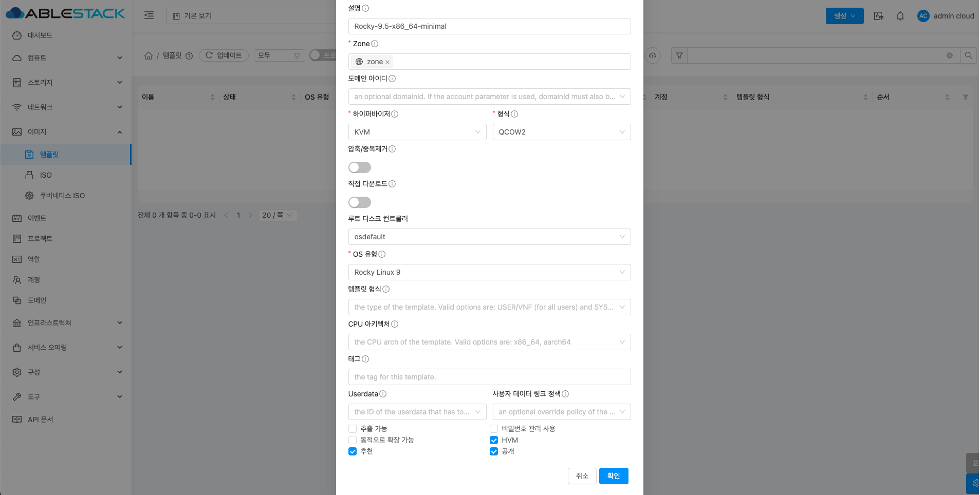Click the 설명 text input field
Screen dimensions: 980x495
tap(489, 26)
